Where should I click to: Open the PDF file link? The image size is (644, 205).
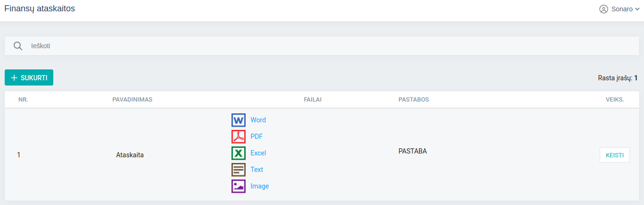[x=256, y=137]
